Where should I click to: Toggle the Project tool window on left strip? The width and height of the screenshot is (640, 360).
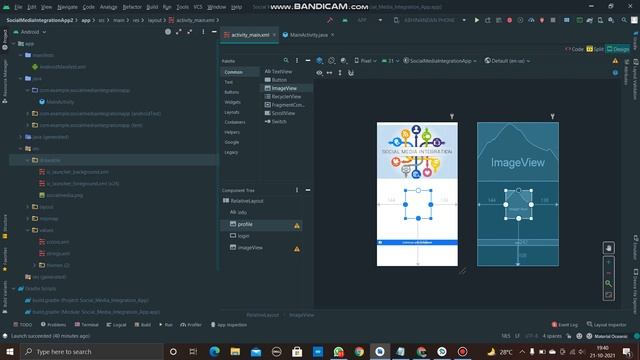5,40
